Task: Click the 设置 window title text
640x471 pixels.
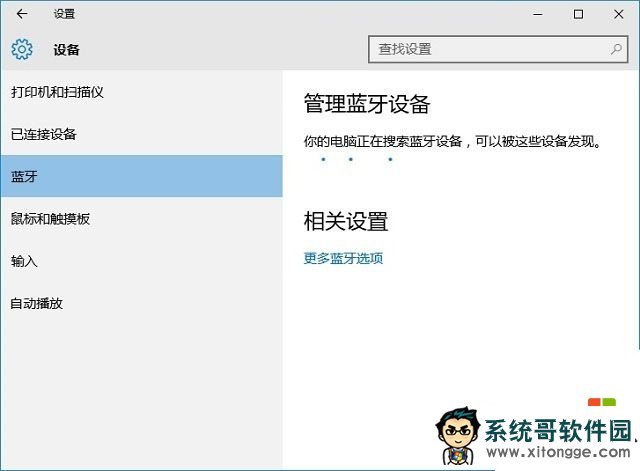Action: click(x=64, y=14)
